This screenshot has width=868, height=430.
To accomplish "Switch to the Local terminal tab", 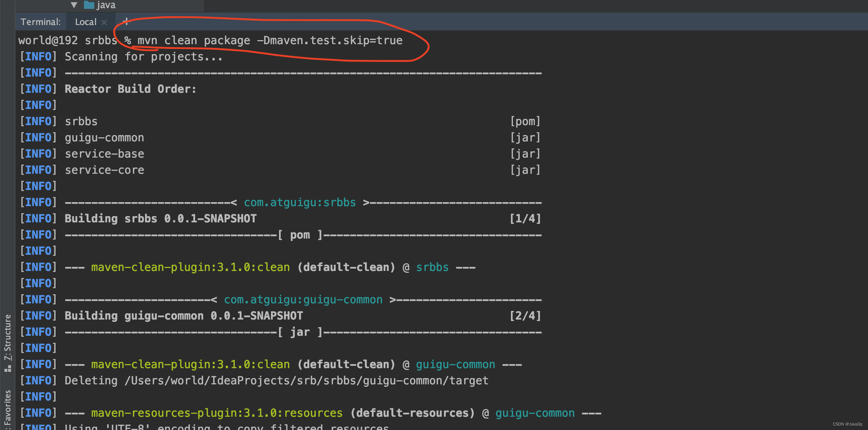I will tap(86, 22).
